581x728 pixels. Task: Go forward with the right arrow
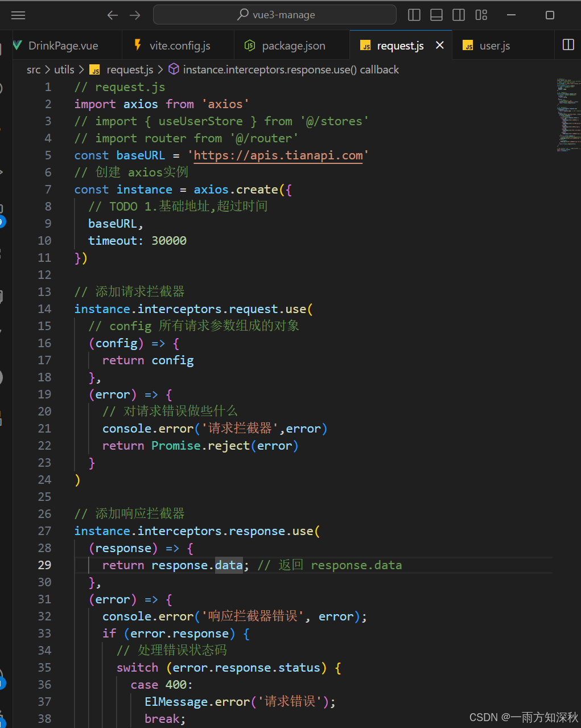tap(135, 15)
